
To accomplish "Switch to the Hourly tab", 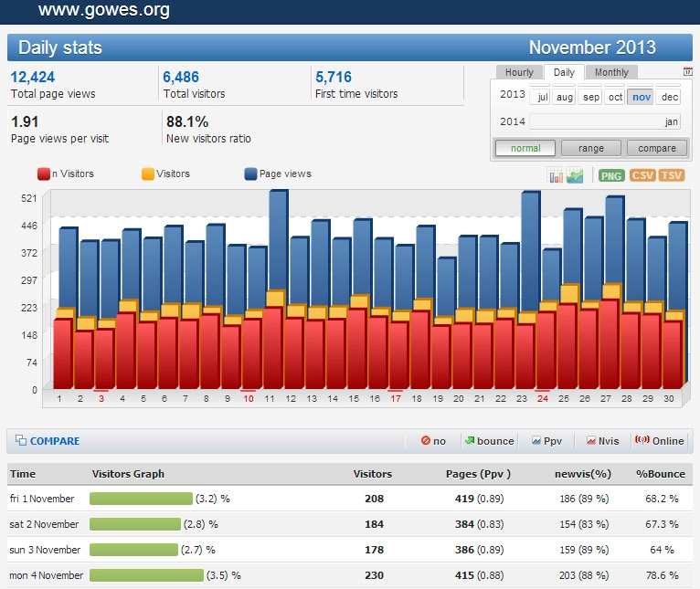I will [x=519, y=72].
